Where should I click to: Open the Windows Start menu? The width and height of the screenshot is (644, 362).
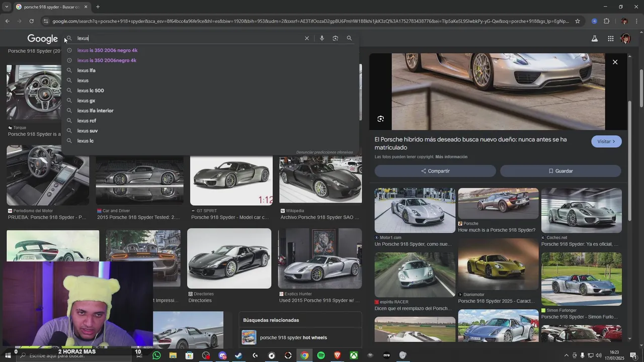click(7, 355)
